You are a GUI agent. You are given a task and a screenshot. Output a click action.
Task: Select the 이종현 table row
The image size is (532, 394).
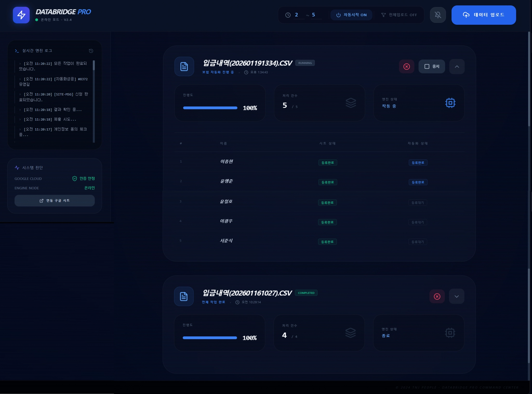(227, 161)
